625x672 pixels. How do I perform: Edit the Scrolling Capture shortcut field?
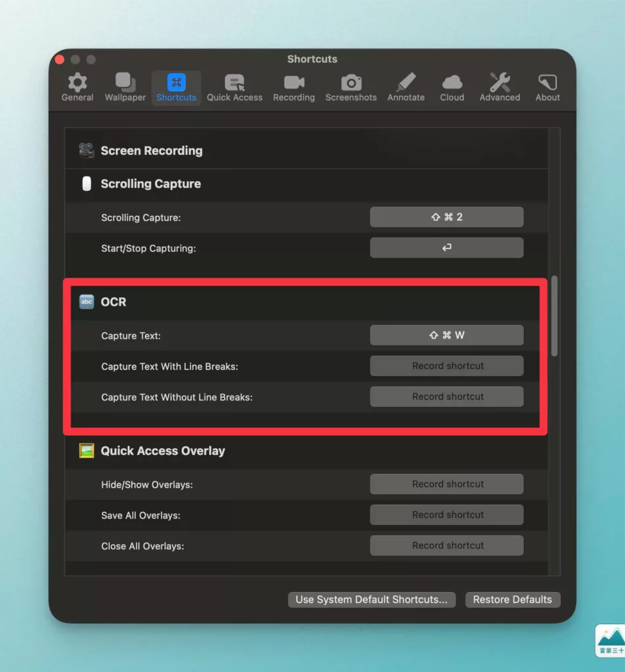point(446,217)
